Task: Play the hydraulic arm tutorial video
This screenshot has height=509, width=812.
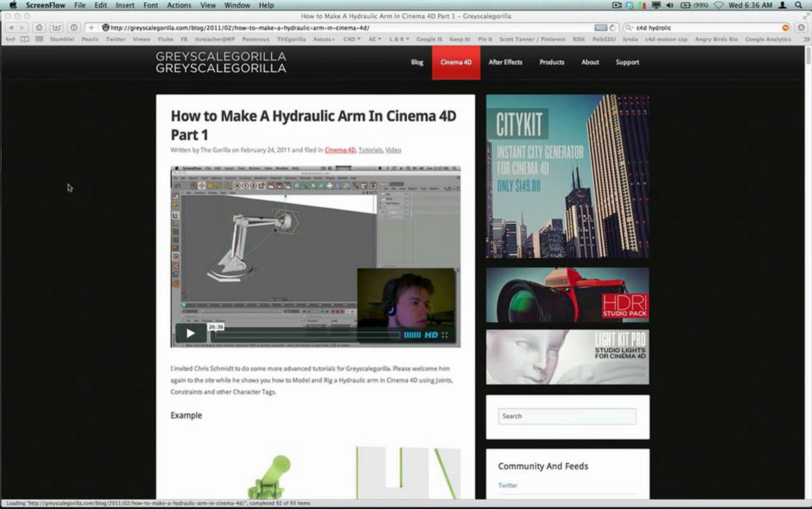Action: tap(190, 333)
